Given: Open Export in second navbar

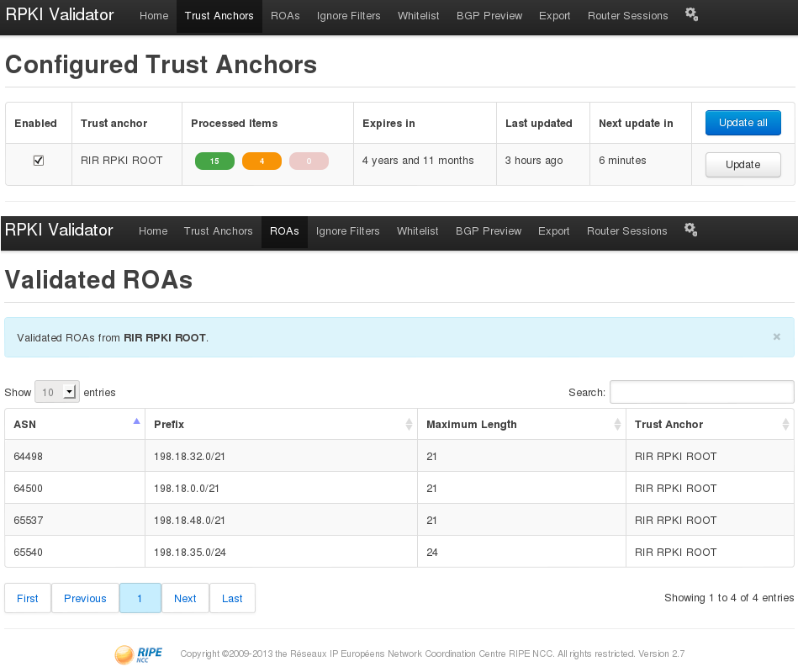Looking at the screenshot, I should click(553, 231).
